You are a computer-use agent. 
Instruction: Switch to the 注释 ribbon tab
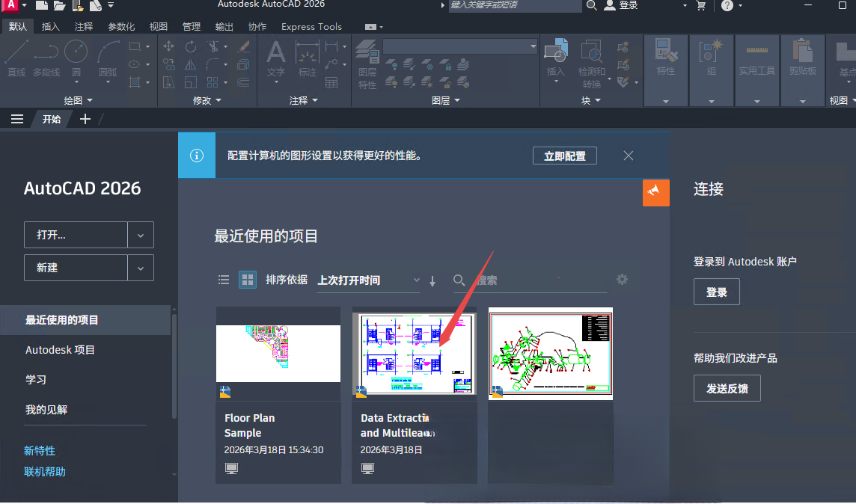tap(84, 26)
